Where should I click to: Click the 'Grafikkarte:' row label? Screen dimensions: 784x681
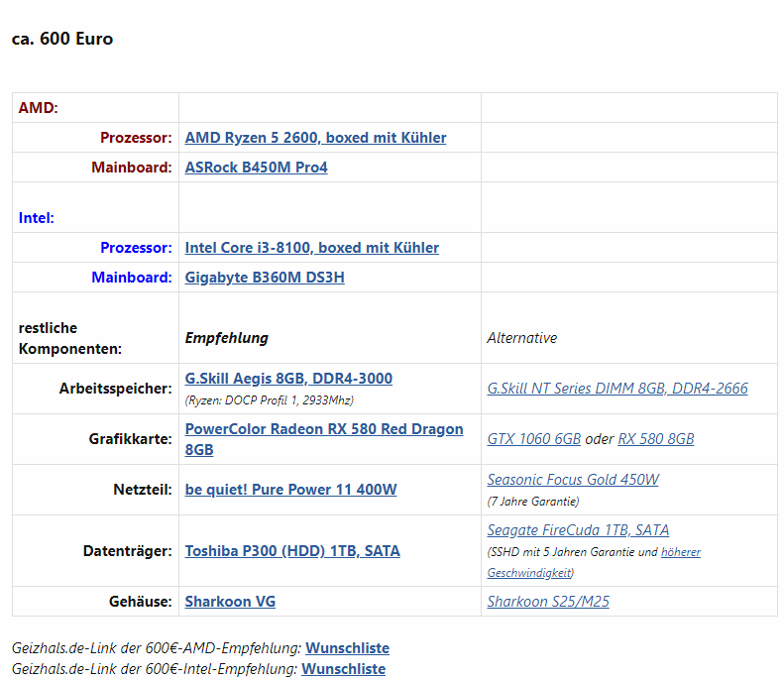tap(131, 439)
